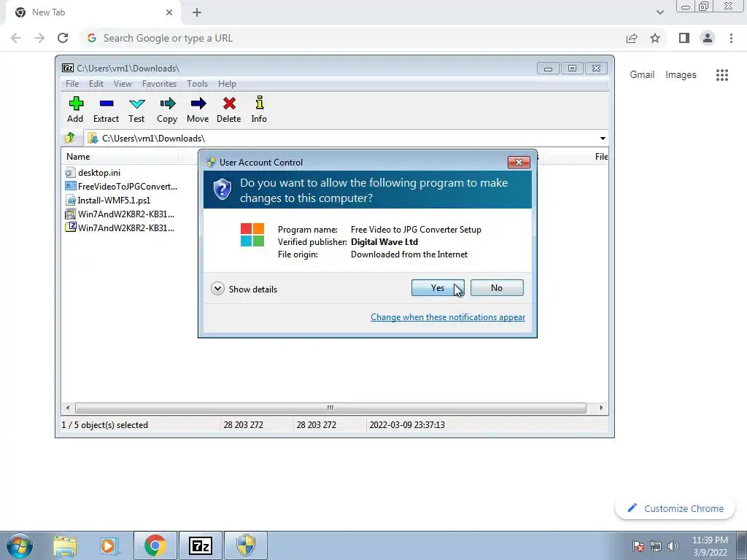Open Gmail link on new tab page
Screen dimensions: 747x560
click(x=642, y=75)
